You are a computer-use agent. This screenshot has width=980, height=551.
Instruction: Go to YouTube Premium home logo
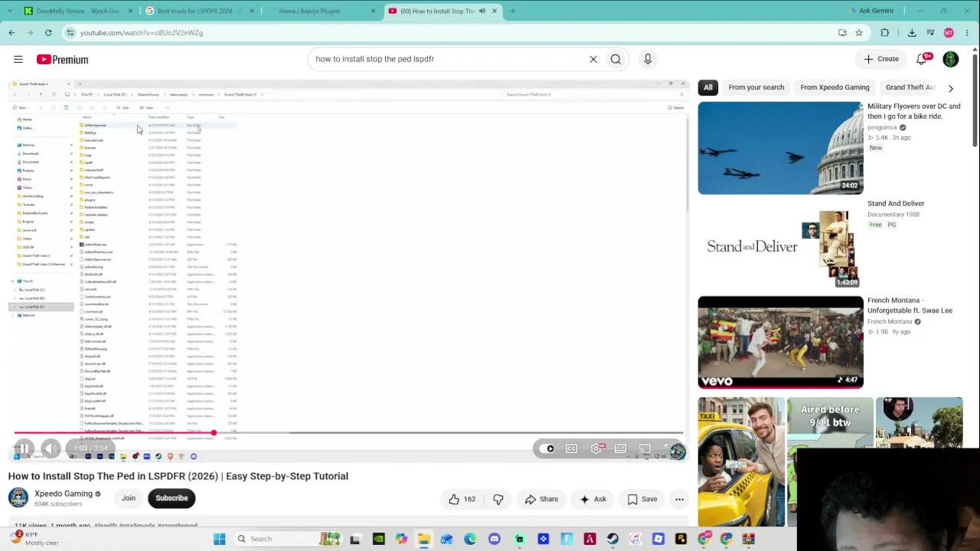click(62, 59)
